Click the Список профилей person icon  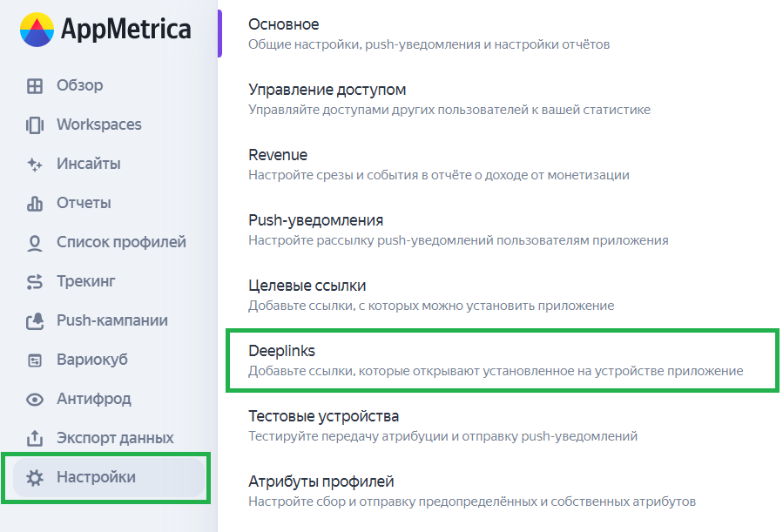pos(35,243)
